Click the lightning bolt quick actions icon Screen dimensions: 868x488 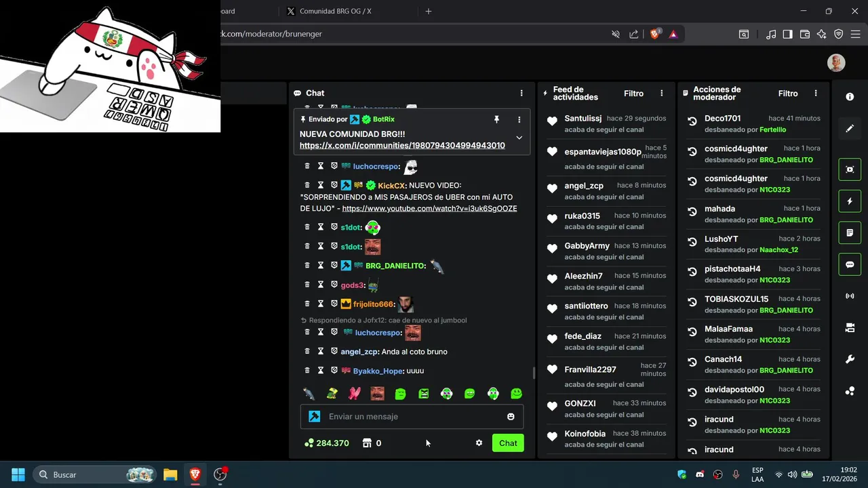click(850, 201)
